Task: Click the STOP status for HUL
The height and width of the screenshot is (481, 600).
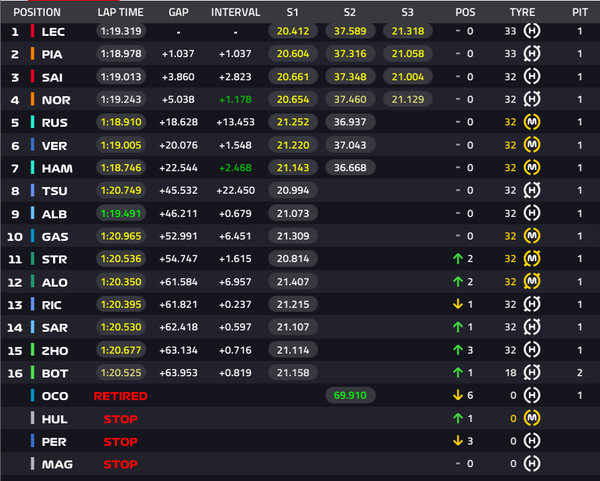Action: (x=121, y=419)
